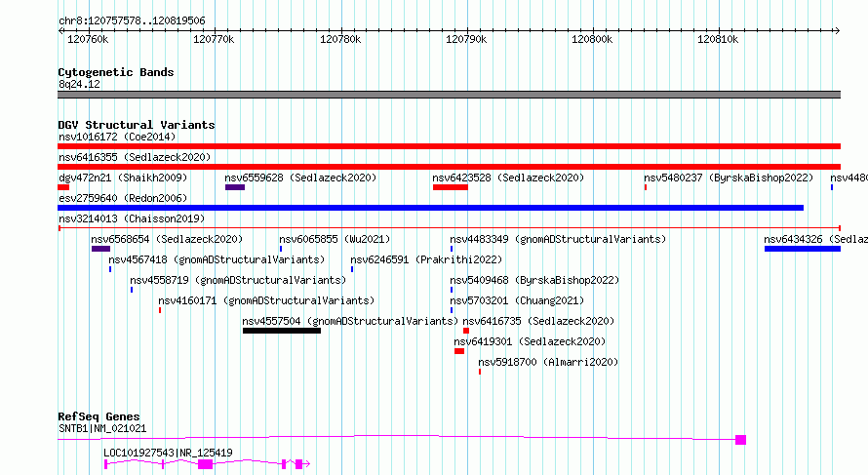The height and width of the screenshot is (475, 868).
Task: Open the nsv6416735 (Sedlazeck2020) label
Action: coord(538,321)
